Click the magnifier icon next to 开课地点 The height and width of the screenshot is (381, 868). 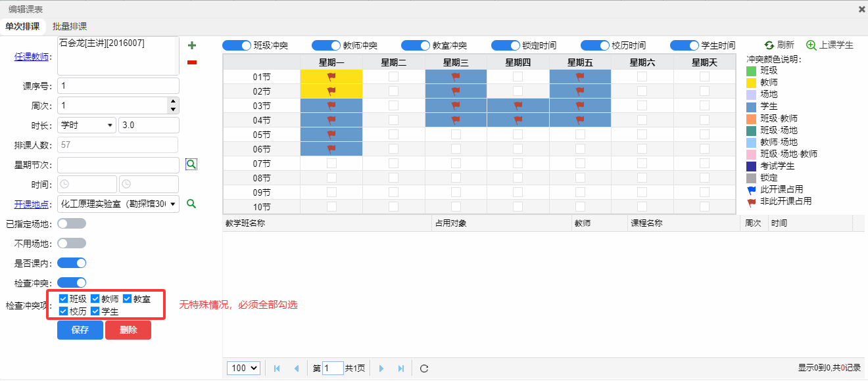coord(191,204)
